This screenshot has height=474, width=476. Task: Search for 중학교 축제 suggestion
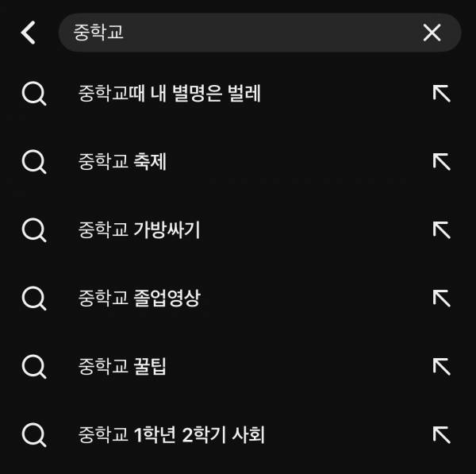click(x=122, y=163)
